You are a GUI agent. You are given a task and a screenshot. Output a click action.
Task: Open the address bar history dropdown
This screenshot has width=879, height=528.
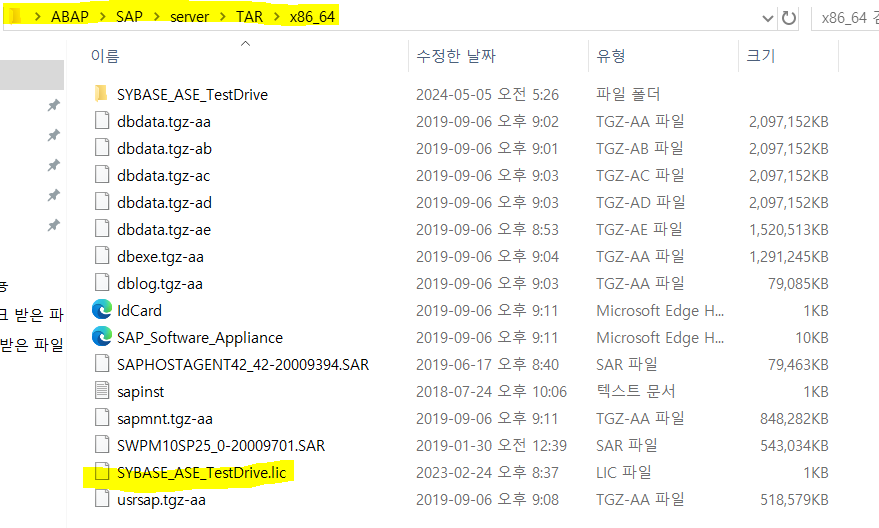(x=767, y=18)
